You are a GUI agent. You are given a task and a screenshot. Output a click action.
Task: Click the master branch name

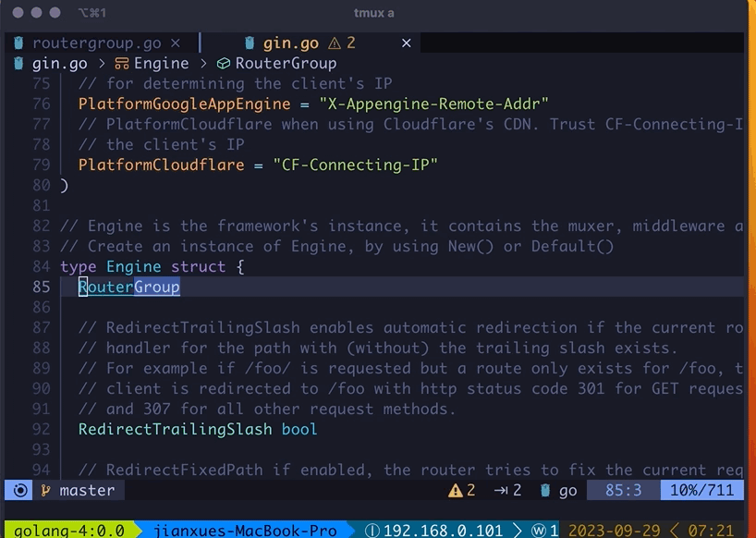click(87, 491)
